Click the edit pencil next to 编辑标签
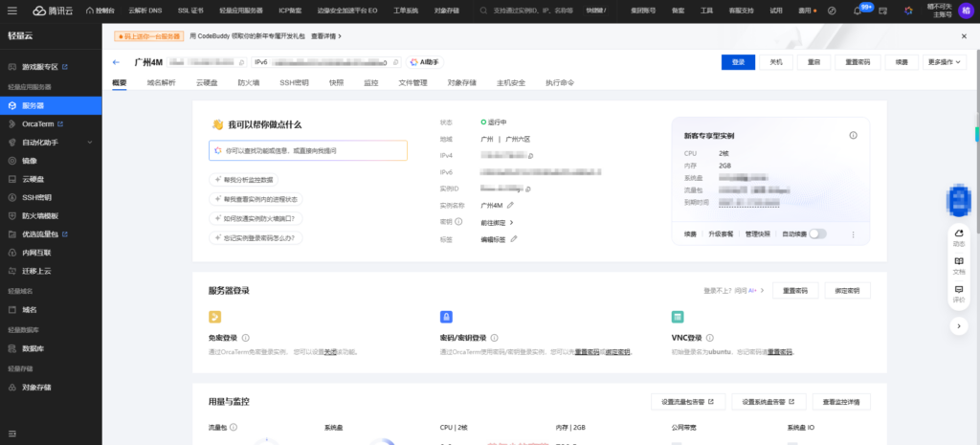The width and height of the screenshot is (980, 445). coord(515,238)
